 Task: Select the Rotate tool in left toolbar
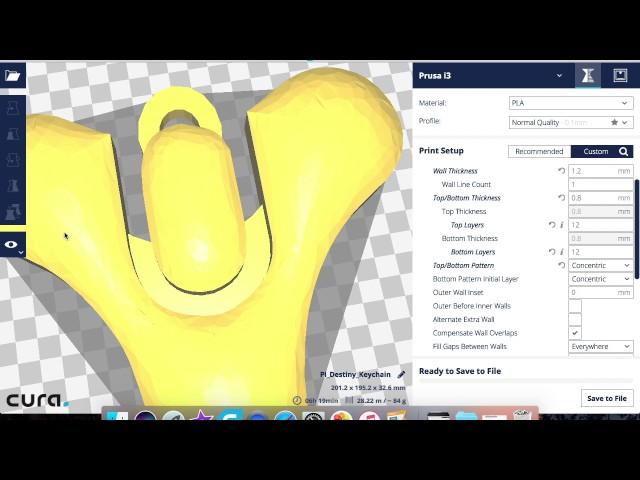(12, 160)
